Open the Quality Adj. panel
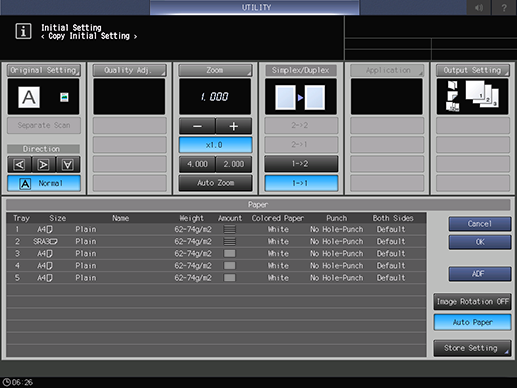 tap(130, 70)
